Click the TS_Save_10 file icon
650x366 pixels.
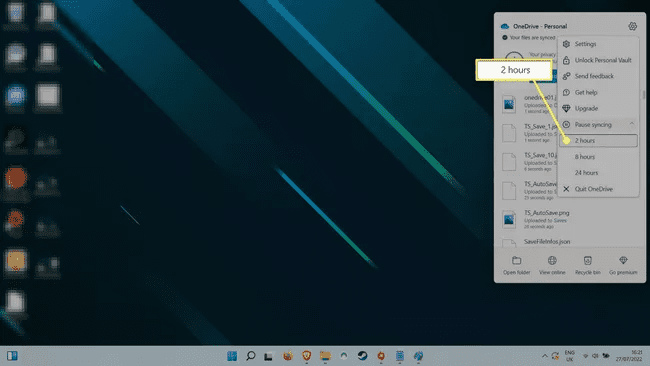[x=509, y=162]
